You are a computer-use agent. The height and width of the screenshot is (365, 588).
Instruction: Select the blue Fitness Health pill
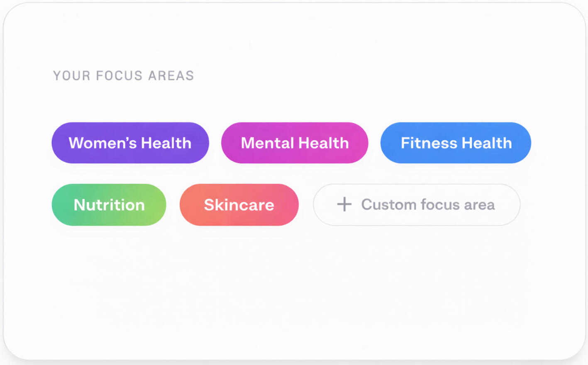[x=456, y=143]
